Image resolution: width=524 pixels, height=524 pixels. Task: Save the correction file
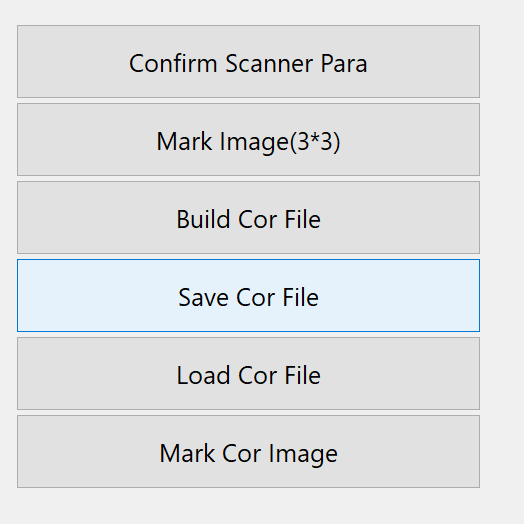point(248,295)
